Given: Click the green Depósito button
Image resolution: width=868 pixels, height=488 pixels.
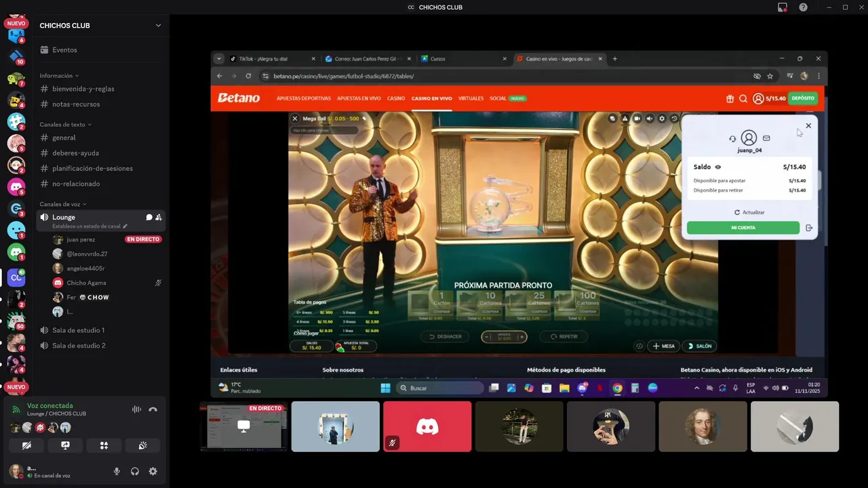Looking at the screenshot, I should tap(803, 98).
